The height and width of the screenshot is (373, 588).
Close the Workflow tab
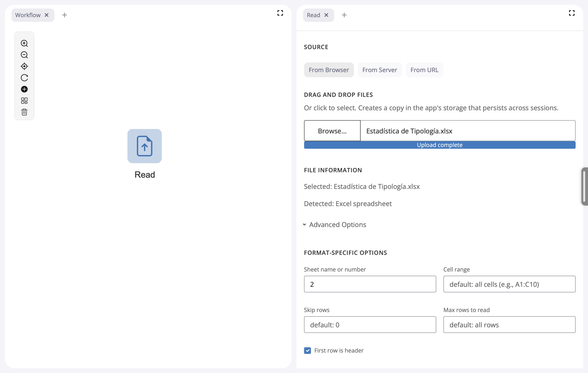point(47,15)
